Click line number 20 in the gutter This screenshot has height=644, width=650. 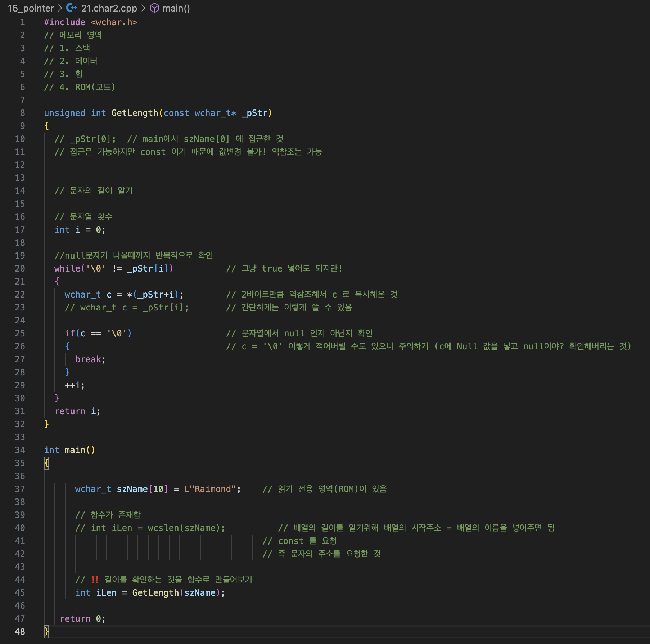pos(20,269)
